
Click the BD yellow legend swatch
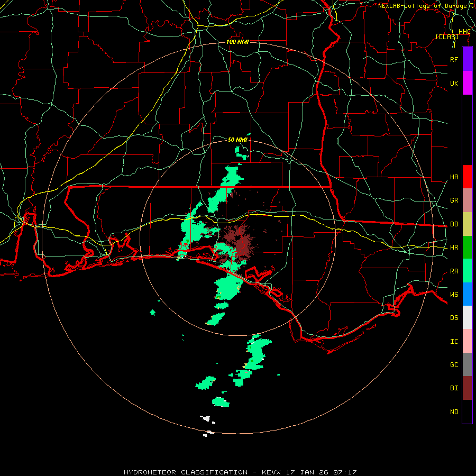[467, 224]
